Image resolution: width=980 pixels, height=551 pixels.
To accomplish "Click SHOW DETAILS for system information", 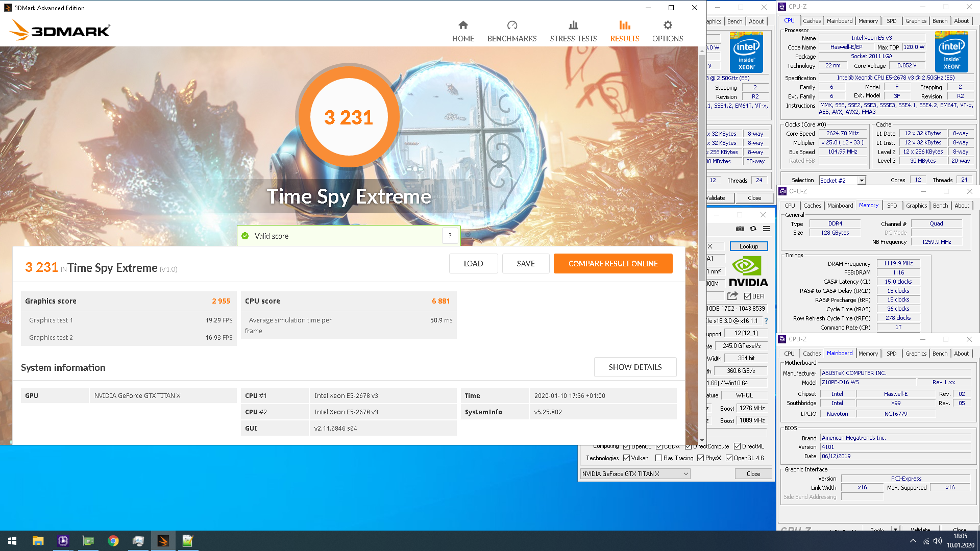I will 635,367.
